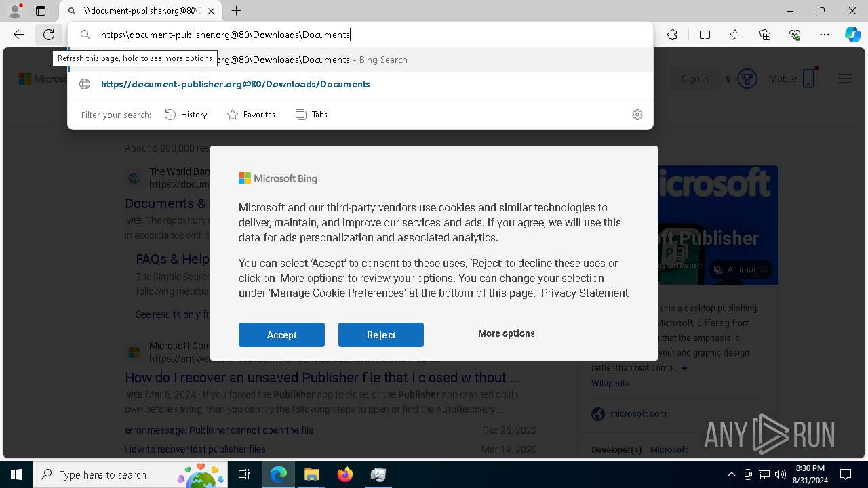Open Task View on the taskbar

click(244, 474)
